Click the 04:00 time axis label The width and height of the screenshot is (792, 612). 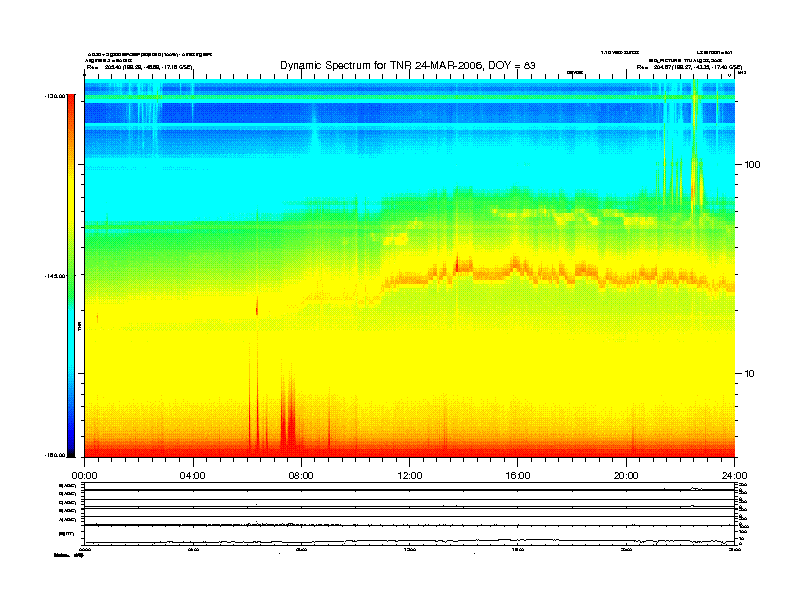coord(193,476)
